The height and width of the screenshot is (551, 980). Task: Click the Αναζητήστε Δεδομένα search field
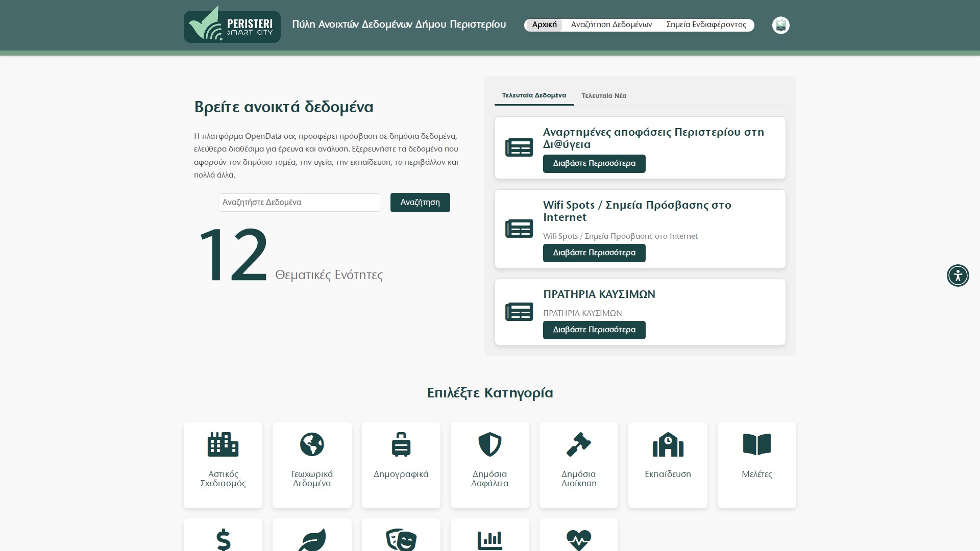(299, 203)
